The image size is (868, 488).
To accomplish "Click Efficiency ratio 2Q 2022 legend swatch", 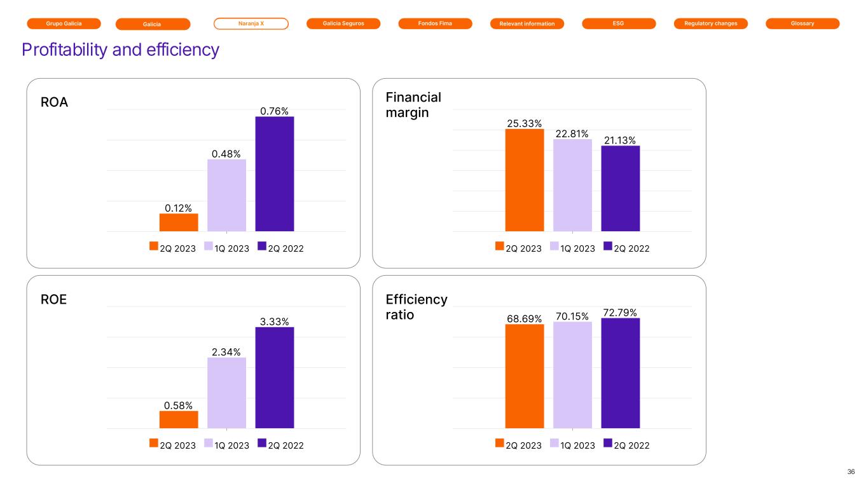I will click(608, 444).
